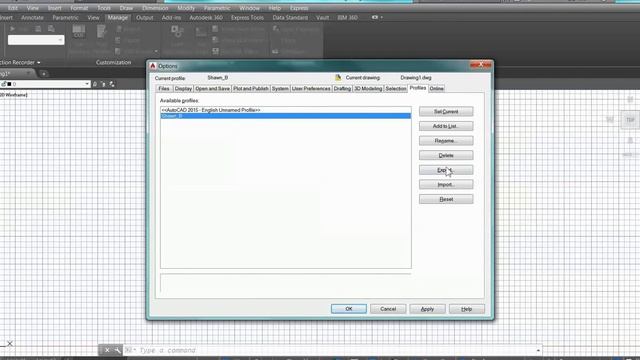Open the Online tab
Screen dimensions: 640x360
(x=436, y=89)
